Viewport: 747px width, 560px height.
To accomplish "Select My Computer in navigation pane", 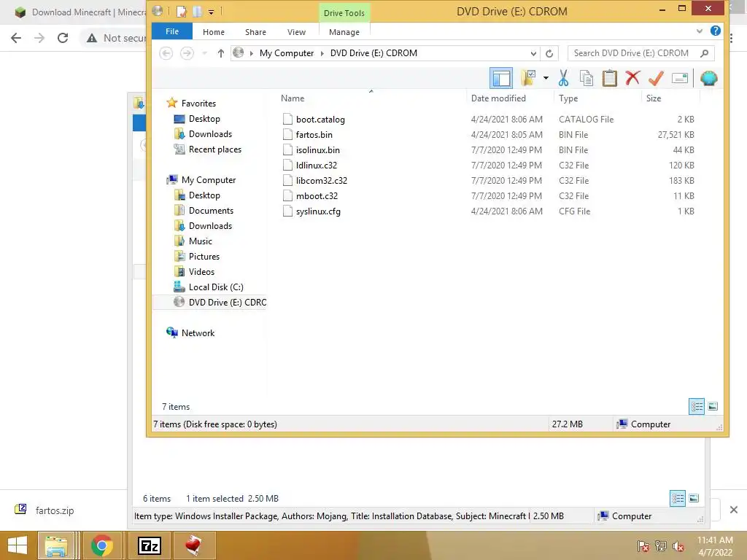I will (208, 180).
